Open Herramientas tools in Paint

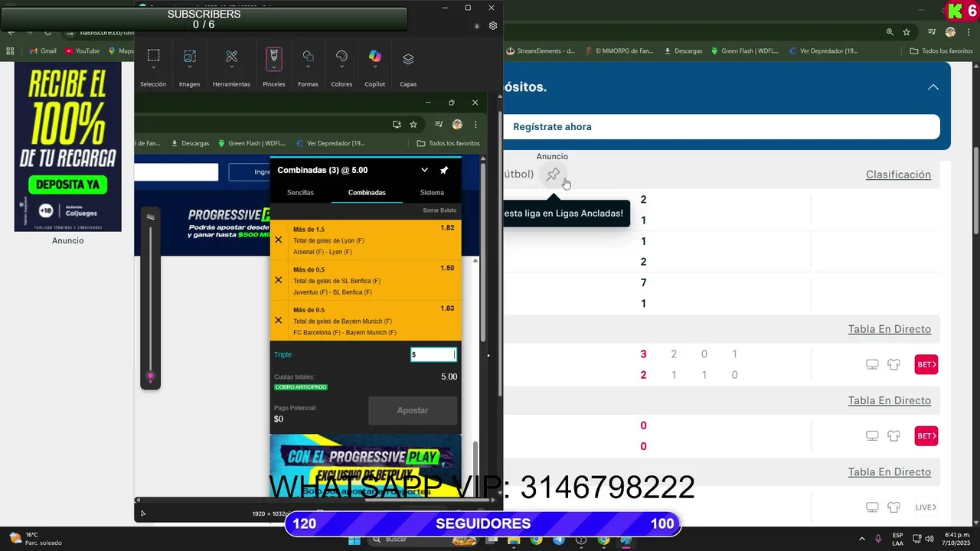[231, 56]
